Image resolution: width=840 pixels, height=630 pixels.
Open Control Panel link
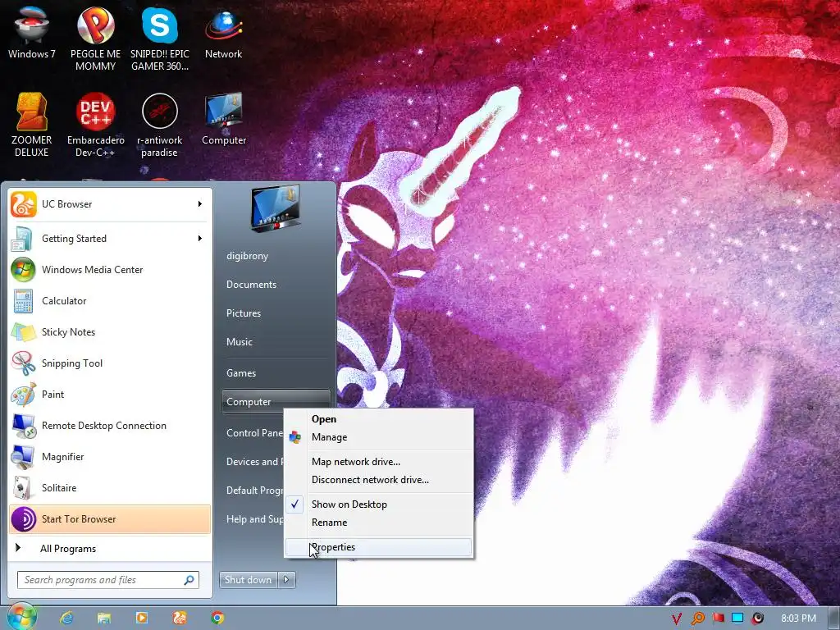click(x=254, y=433)
